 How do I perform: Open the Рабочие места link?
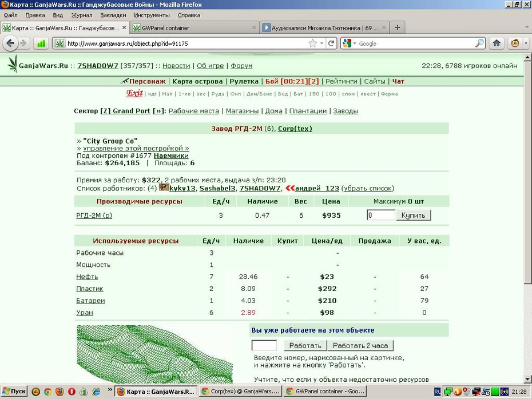194,111
